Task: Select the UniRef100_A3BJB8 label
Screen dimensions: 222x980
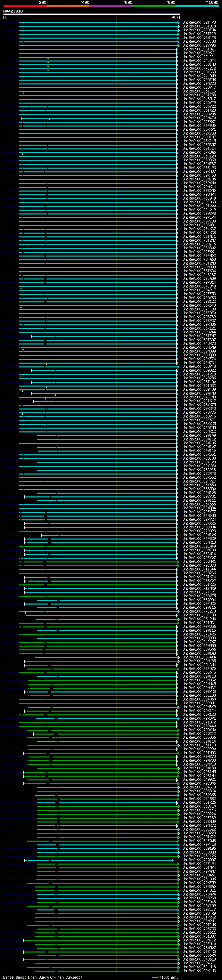Action: tap(199, 459)
